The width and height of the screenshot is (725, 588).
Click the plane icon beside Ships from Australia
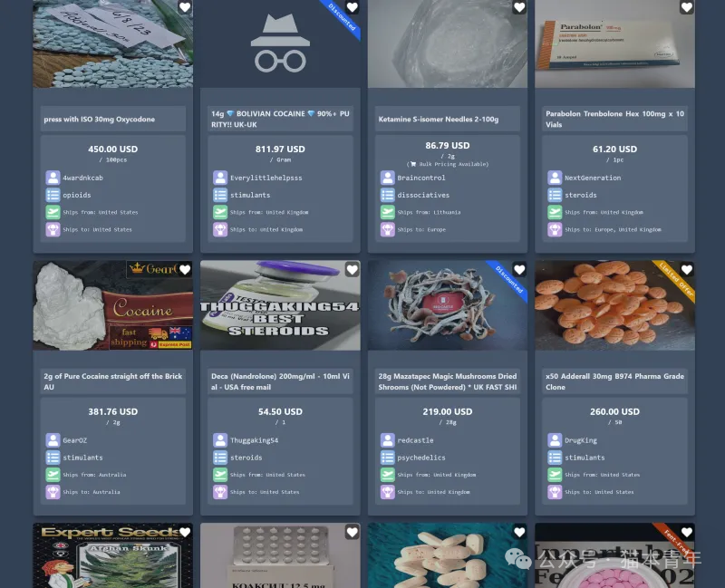(x=53, y=475)
